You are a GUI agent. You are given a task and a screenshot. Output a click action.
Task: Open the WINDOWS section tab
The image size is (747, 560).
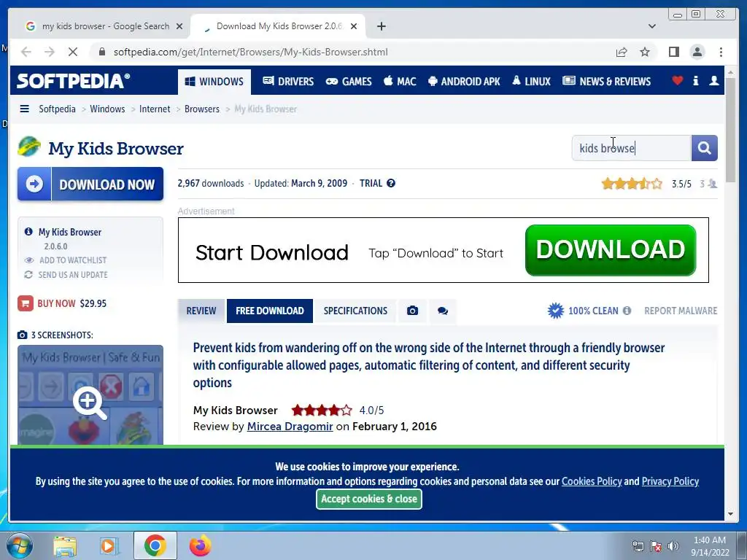click(214, 82)
